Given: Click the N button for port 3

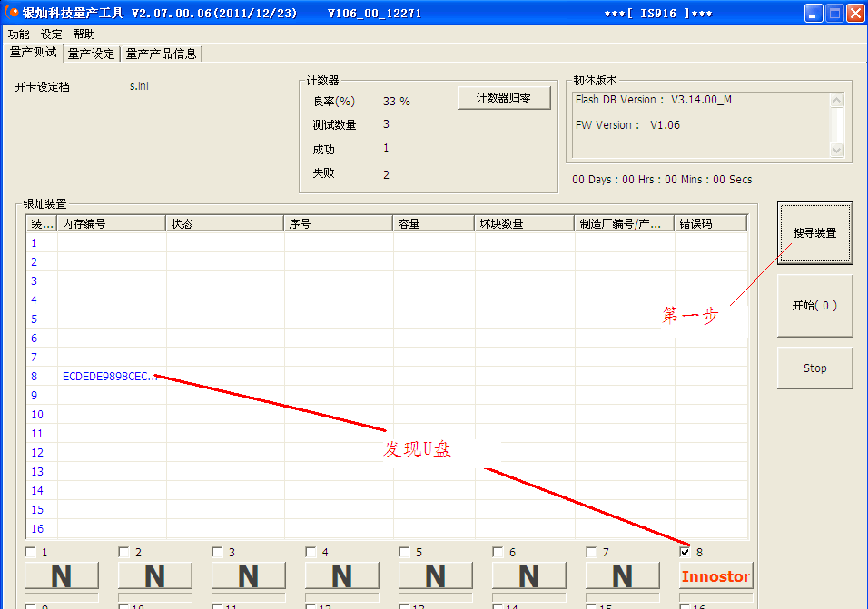Looking at the screenshot, I should pyautogui.click(x=249, y=575).
